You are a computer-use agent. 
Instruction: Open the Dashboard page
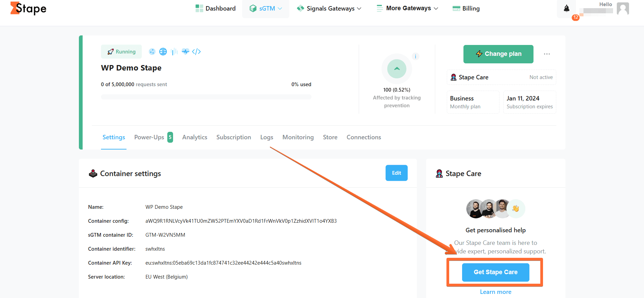click(x=216, y=9)
